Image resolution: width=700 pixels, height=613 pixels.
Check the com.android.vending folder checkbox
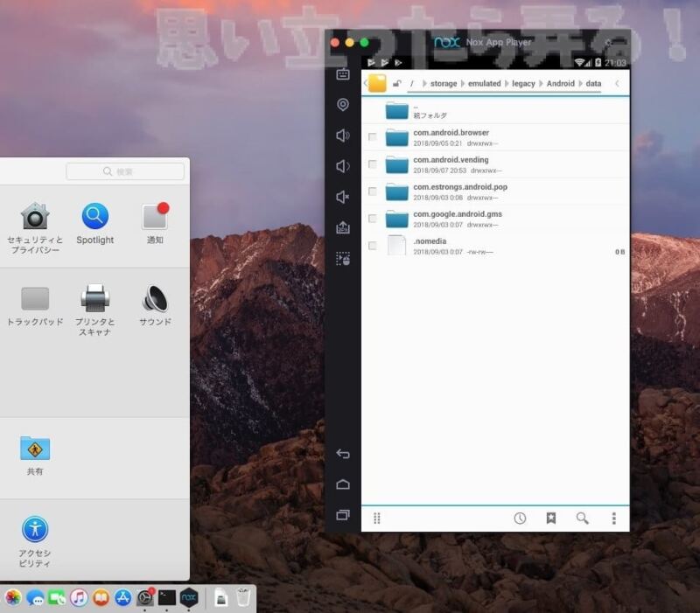[x=373, y=164]
